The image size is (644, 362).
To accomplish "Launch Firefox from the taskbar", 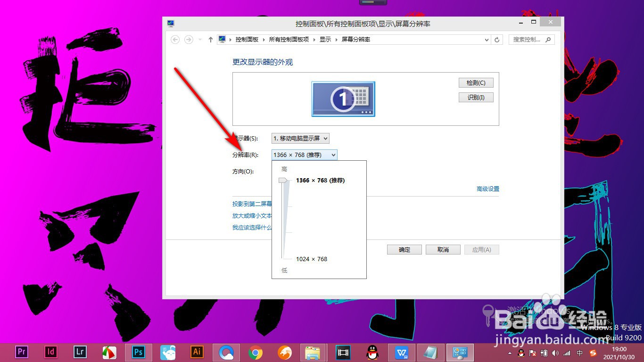I will [284, 352].
